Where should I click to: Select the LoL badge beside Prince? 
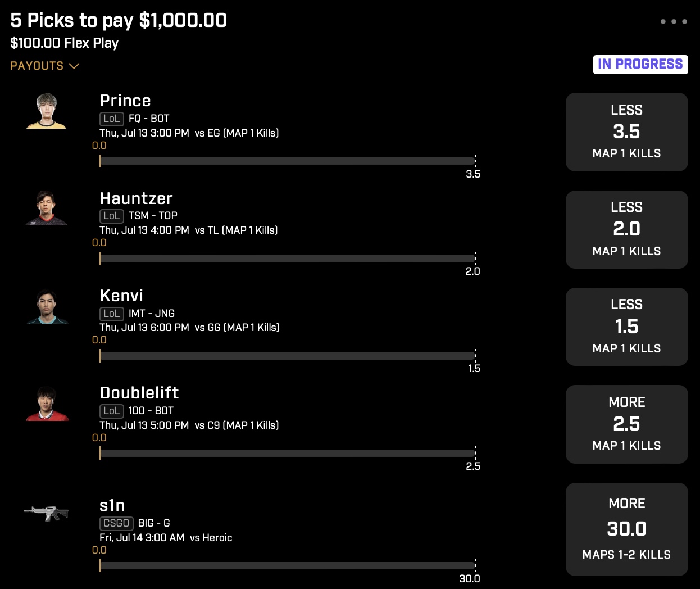click(112, 119)
